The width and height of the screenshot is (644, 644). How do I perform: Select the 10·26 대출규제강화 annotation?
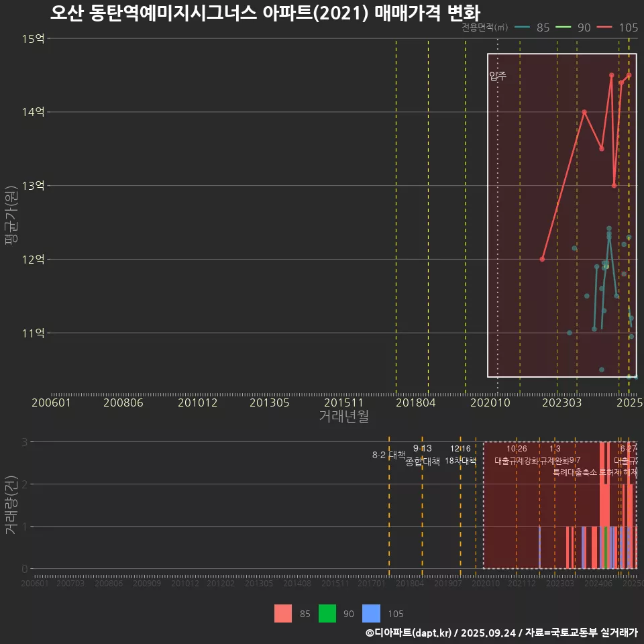pos(517,455)
